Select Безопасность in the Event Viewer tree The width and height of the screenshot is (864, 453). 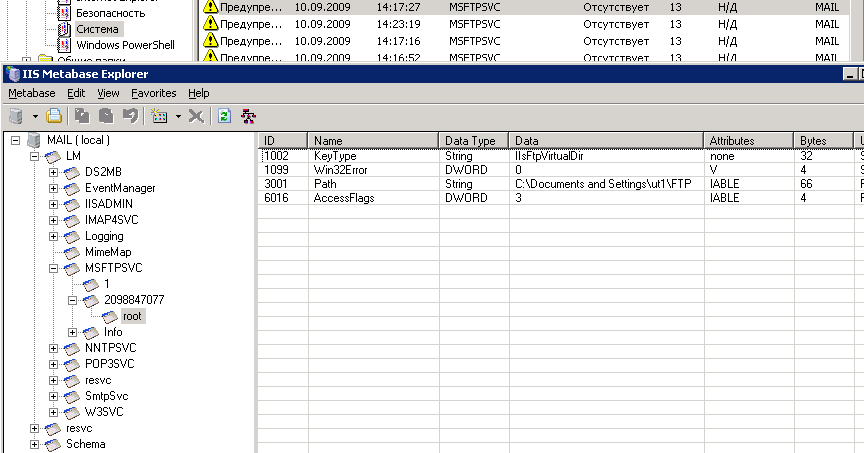(111, 13)
